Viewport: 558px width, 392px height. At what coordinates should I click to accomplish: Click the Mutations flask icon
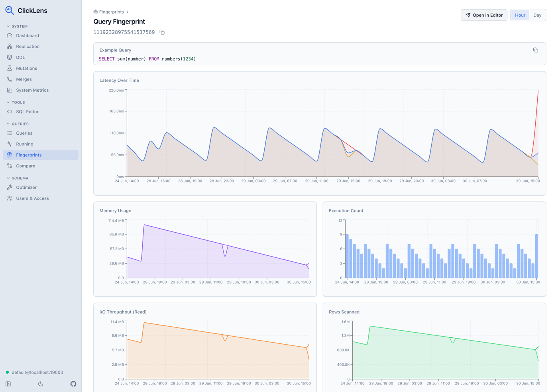tap(10, 68)
